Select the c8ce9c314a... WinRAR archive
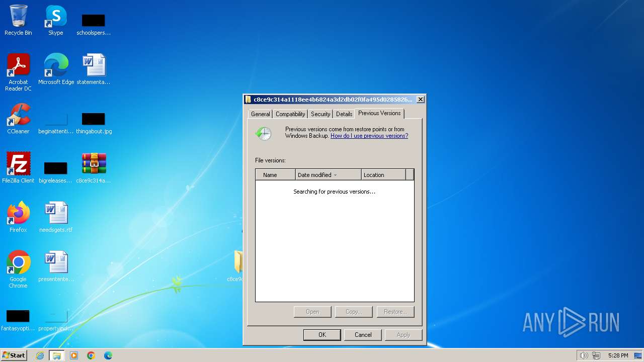644x362 pixels. pos(94,168)
